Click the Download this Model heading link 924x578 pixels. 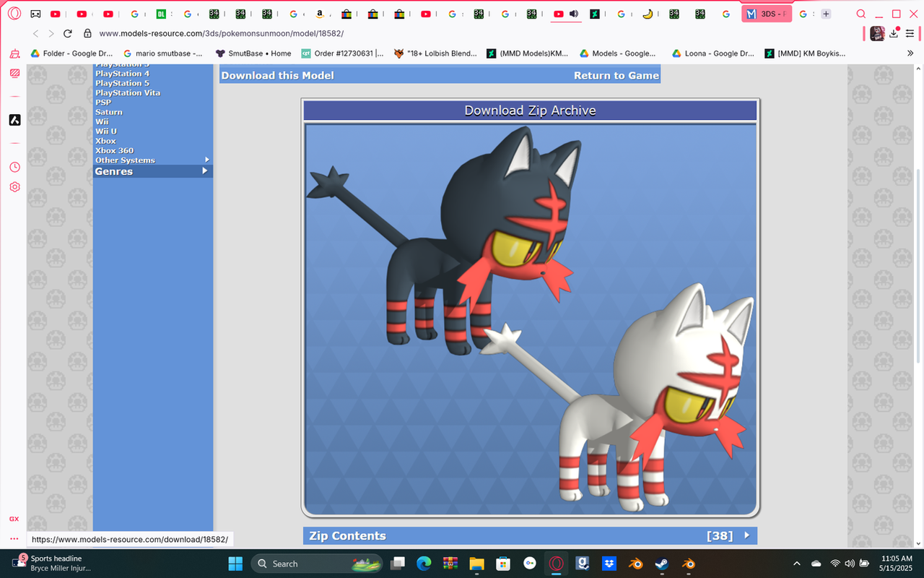click(x=277, y=75)
